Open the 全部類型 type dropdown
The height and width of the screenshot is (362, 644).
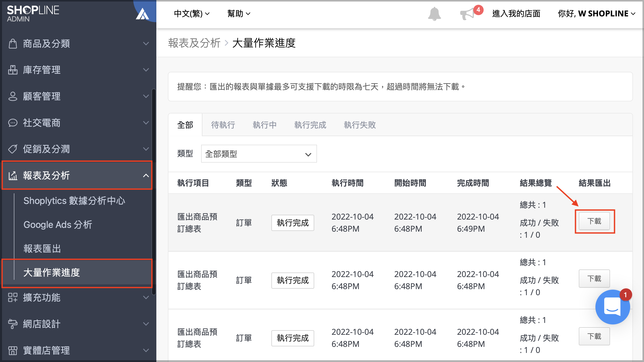259,154
